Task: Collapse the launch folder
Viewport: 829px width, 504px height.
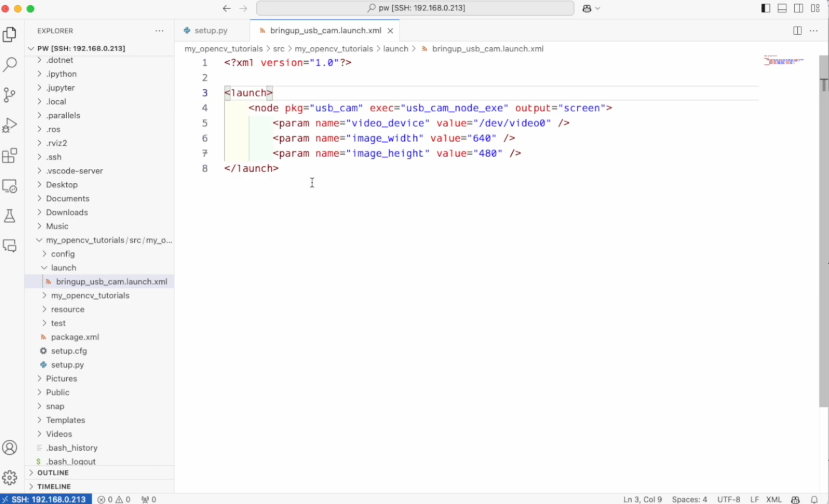Action: point(63,267)
